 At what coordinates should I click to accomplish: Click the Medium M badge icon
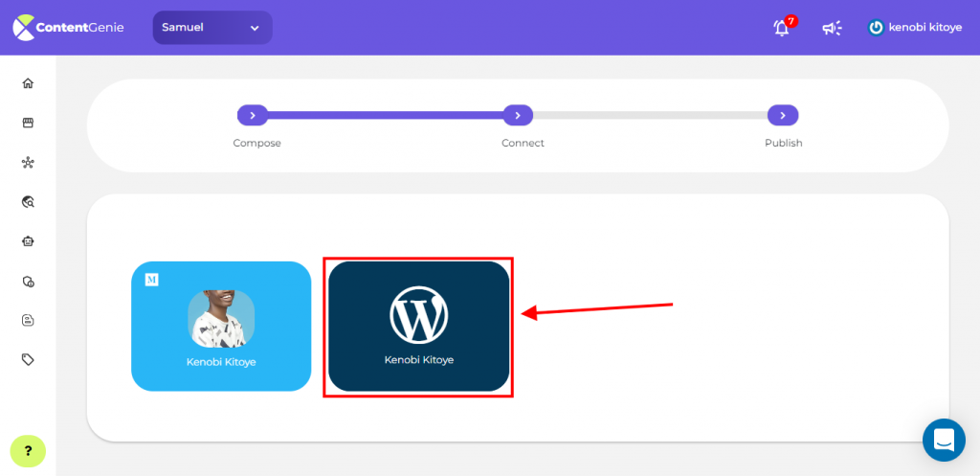coord(151,280)
